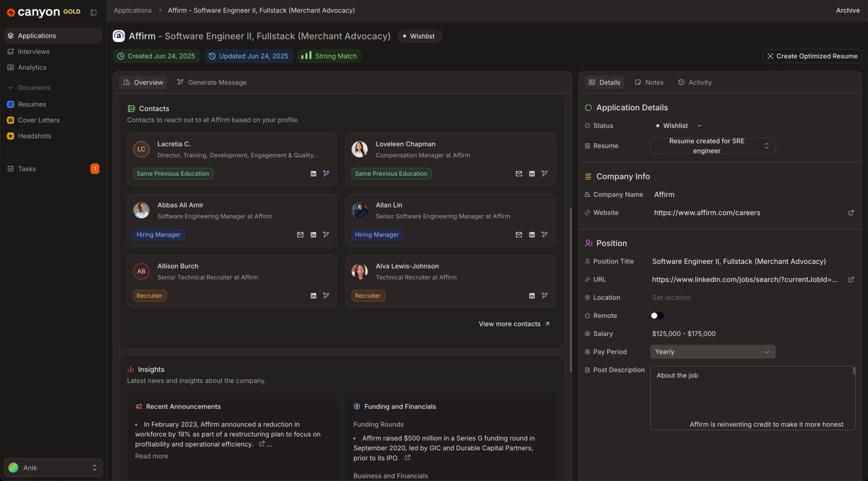Click the Affirm company logo
Screen dimensions: 868x481
pyautogui.click(x=118, y=36)
